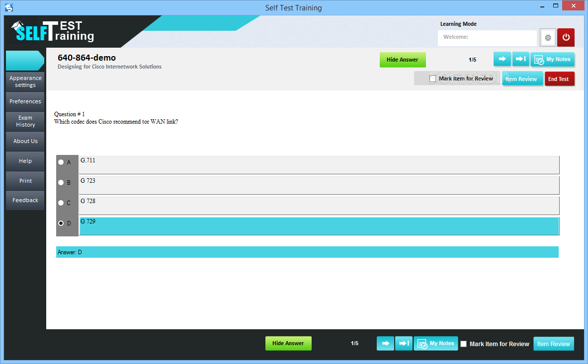
Task: Click answer text G.711
Action: coord(88,160)
